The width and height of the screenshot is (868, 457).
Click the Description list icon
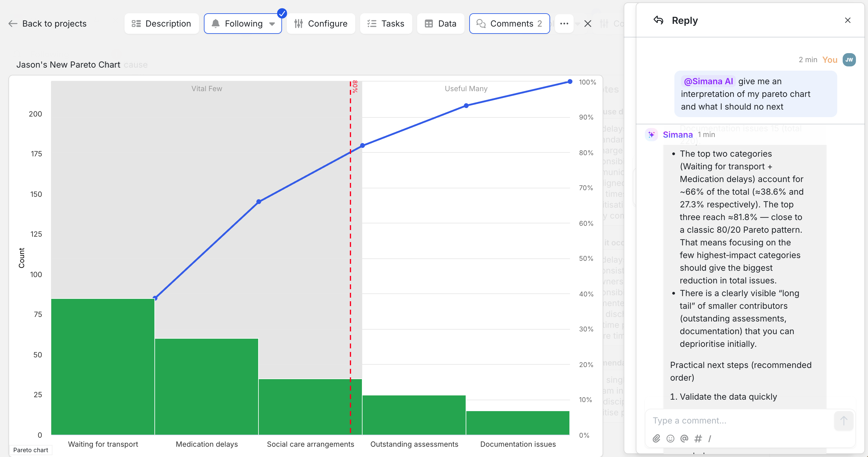(x=136, y=24)
